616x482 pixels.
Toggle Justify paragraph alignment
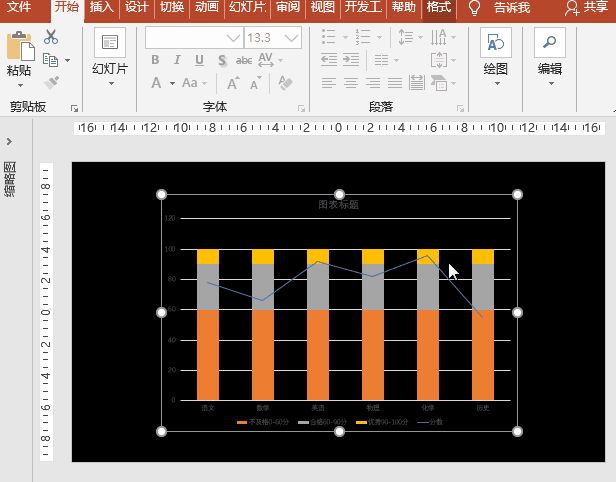coord(395,83)
